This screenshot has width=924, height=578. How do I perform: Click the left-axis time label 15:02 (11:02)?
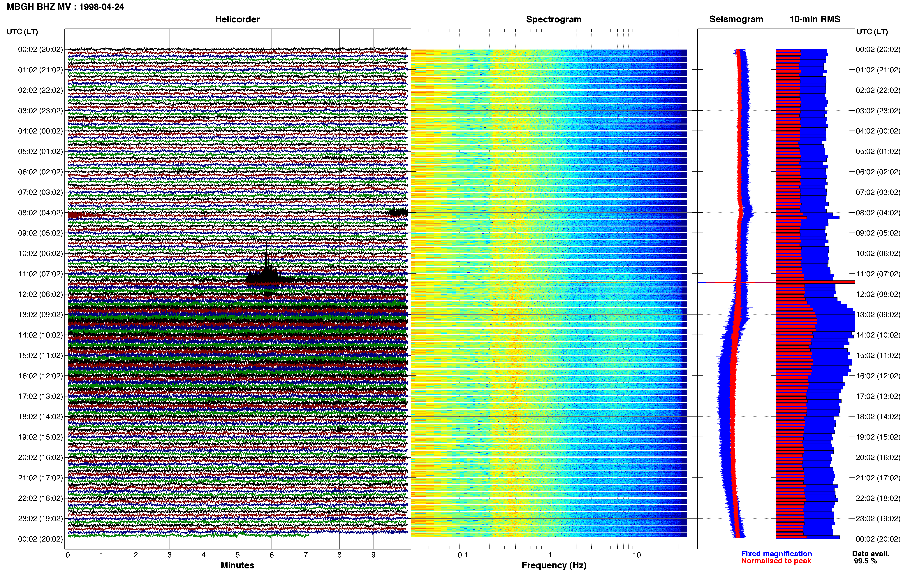40,355
